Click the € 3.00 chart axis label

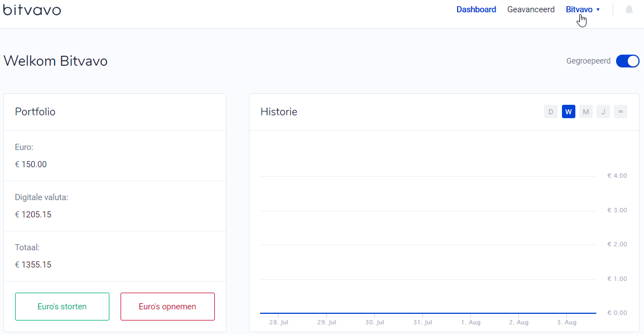tap(617, 210)
